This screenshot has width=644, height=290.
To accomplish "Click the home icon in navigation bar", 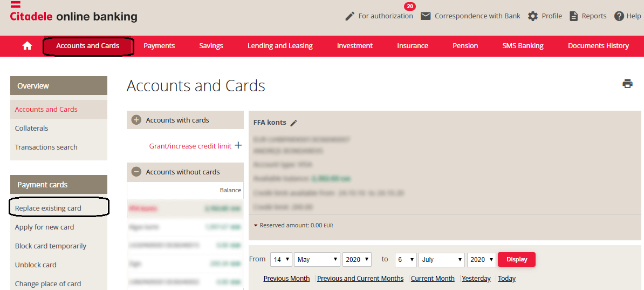I will tap(27, 46).
